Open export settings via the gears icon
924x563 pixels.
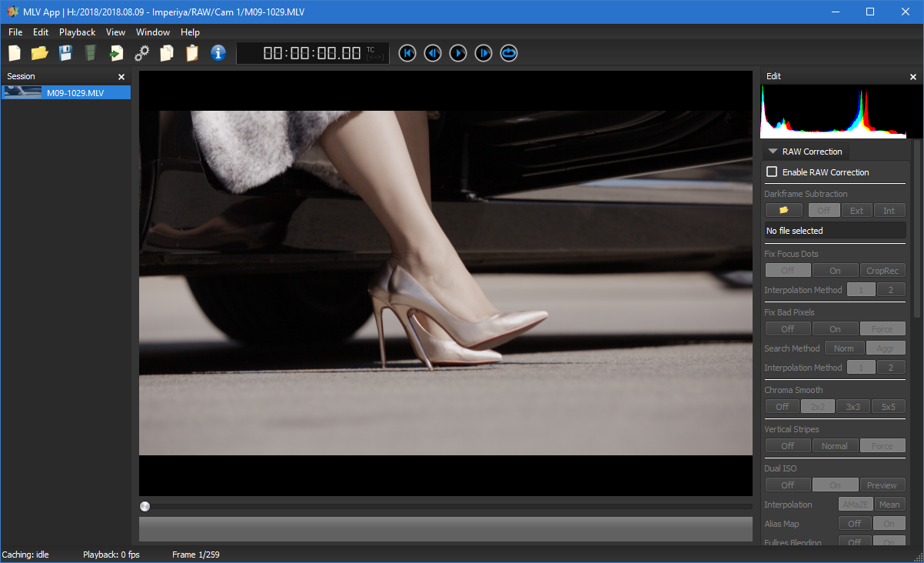pos(141,53)
